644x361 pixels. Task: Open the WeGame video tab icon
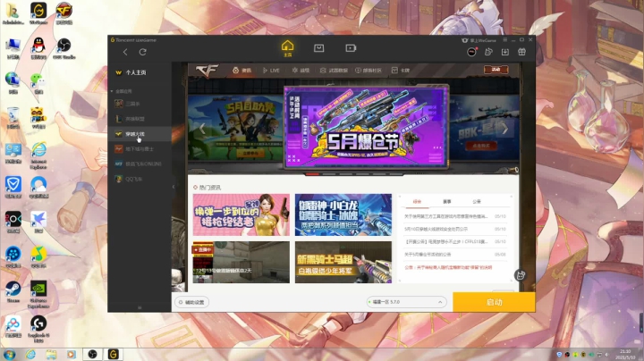[x=351, y=48]
